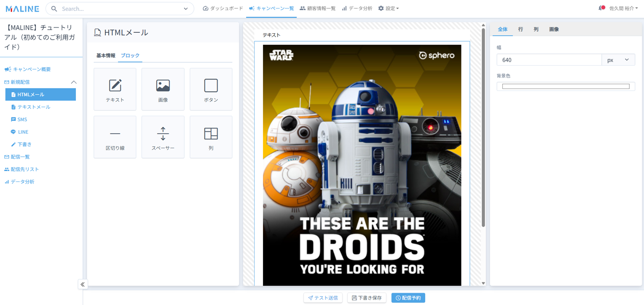The height and width of the screenshot is (305, 644).
Task: Open 配信先リスト in the sidebar
Action: click(21, 169)
